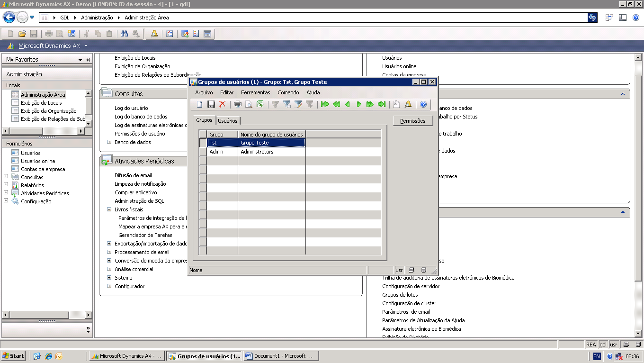Navigate back with the blue back arrow
The height and width of the screenshot is (363, 644).
(9, 18)
